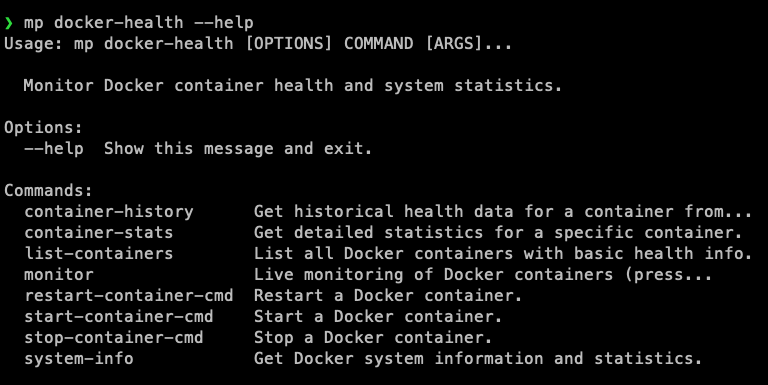Select the monitor command name

tap(59, 274)
